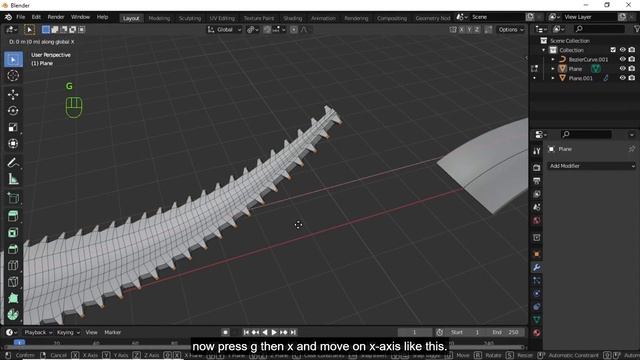
Task: Collapse the Collection tree item
Action: tap(544, 50)
